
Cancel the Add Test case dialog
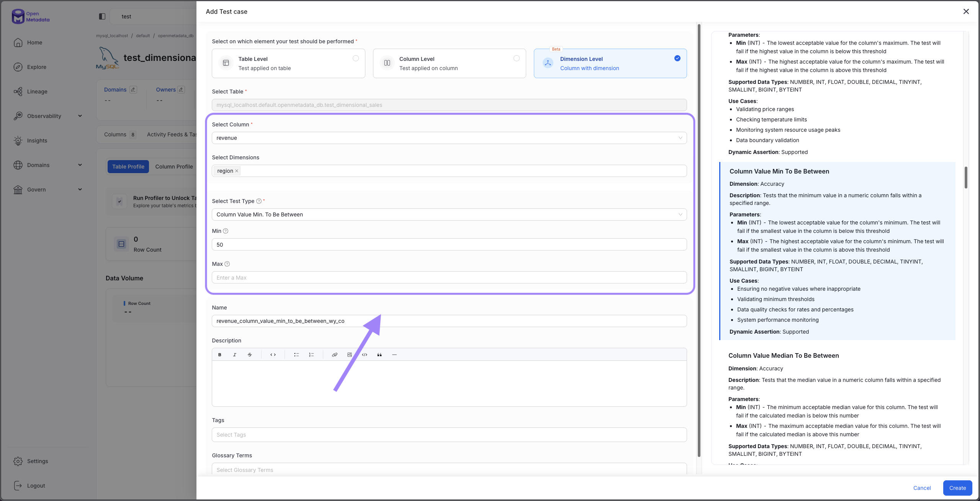[922, 488]
